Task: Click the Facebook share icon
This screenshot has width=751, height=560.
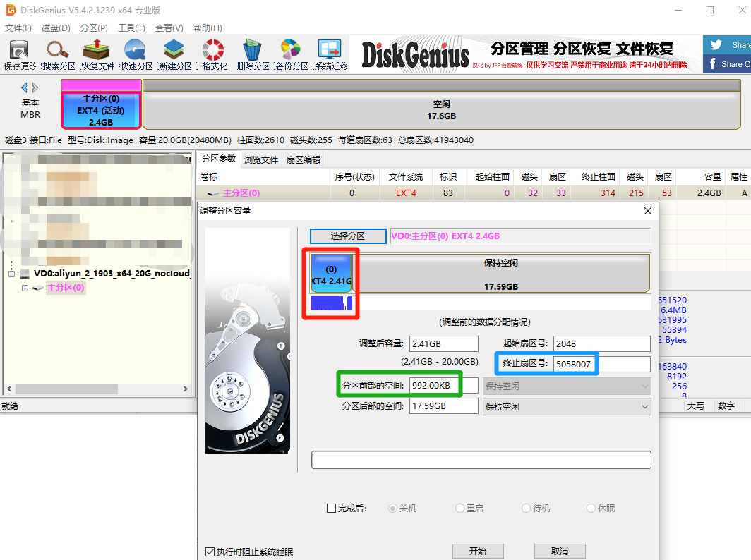Action: coord(713,64)
